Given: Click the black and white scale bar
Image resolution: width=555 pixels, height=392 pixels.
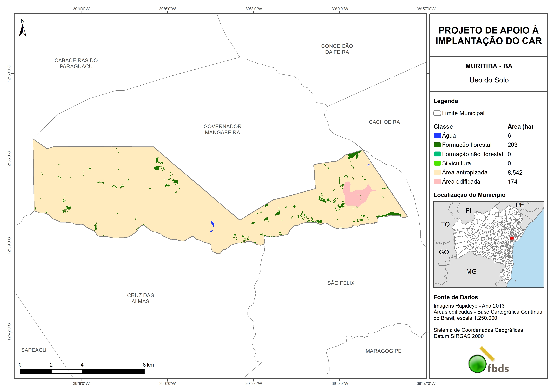Looking at the screenshot, I should (x=82, y=371).
